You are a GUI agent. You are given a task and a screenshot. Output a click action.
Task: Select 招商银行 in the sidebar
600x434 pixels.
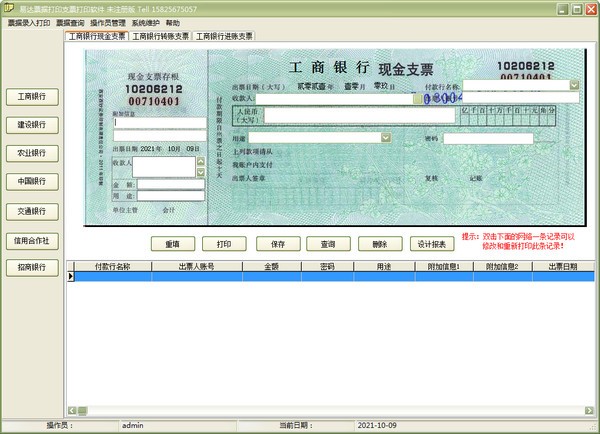(x=32, y=268)
